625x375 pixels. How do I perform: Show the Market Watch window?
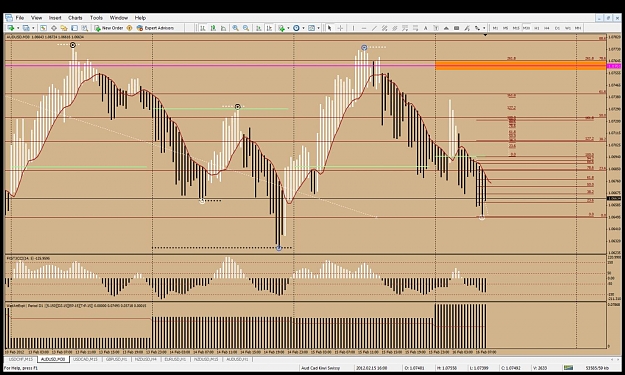(43, 28)
